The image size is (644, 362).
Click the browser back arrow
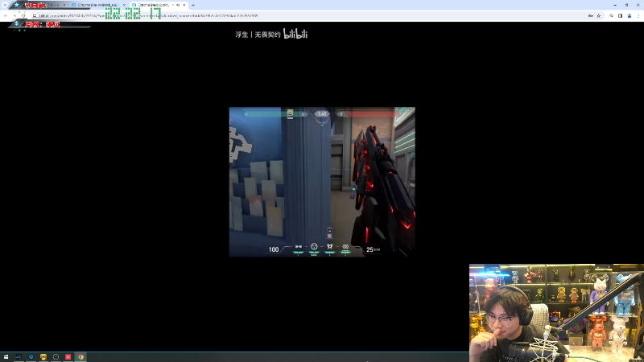[6, 15]
